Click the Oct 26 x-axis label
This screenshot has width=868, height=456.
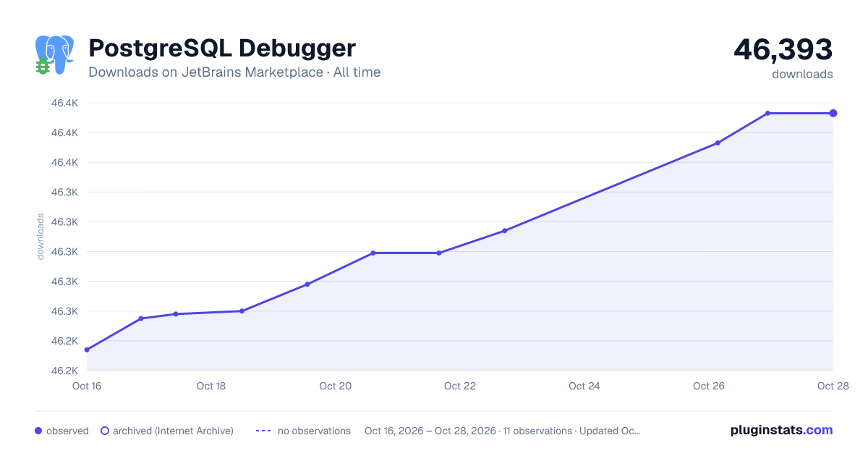pyautogui.click(x=709, y=386)
